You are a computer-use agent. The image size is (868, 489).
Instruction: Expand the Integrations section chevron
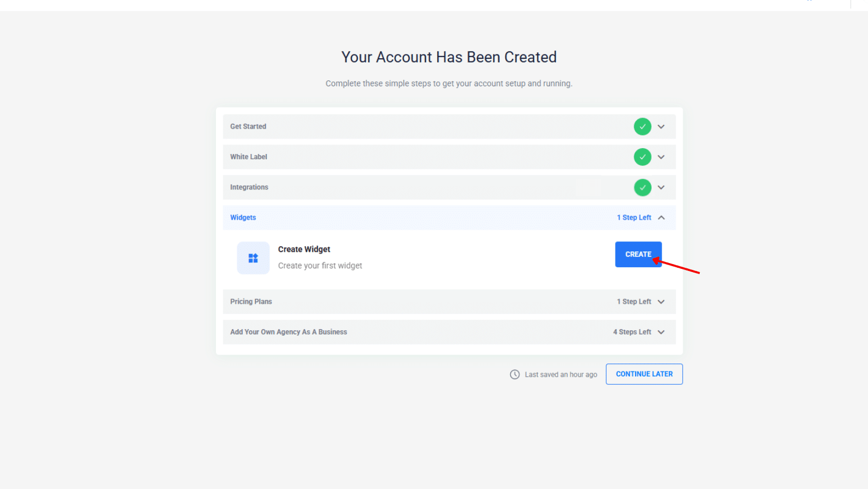(661, 187)
